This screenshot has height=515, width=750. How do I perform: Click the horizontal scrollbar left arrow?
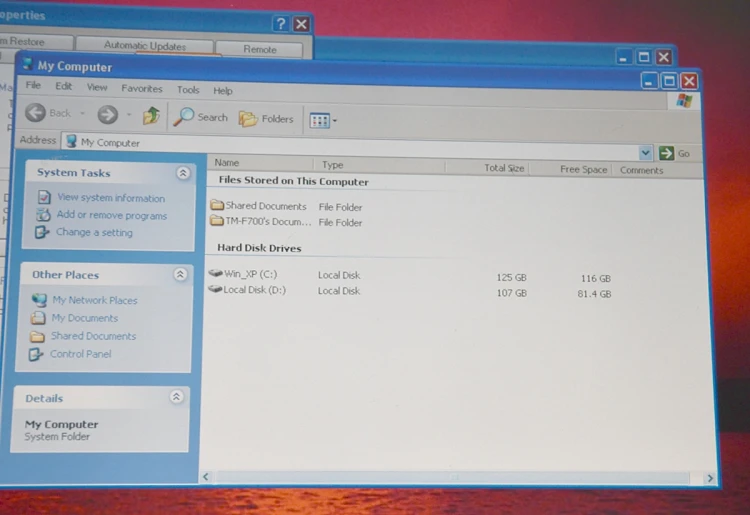point(206,476)
